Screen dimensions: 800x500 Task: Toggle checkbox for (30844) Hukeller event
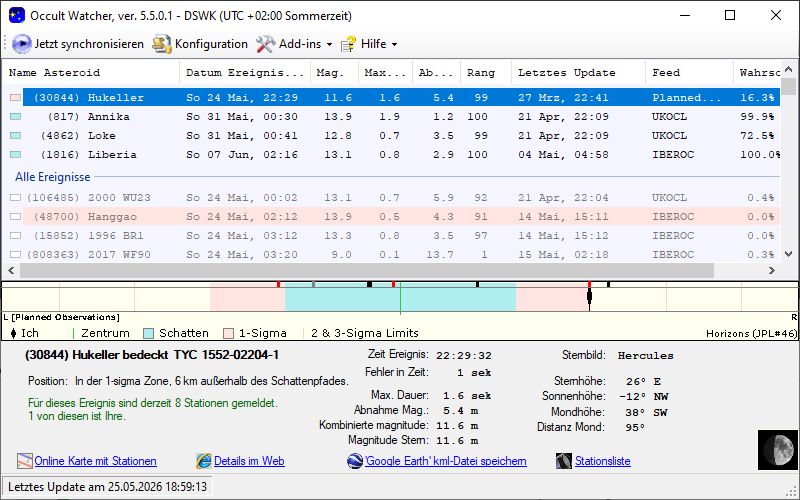point(15,97)
